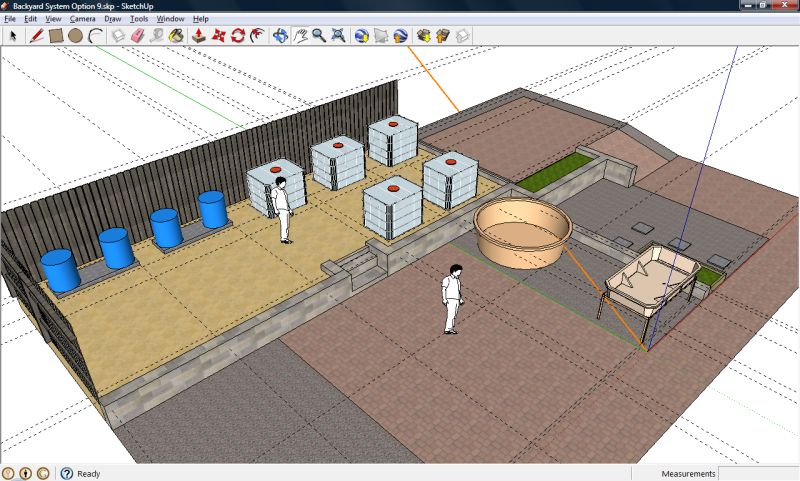This screenshot has width=800, height=481.
Task: Activate the Circle drawing tool
Action: click(76, 36)
